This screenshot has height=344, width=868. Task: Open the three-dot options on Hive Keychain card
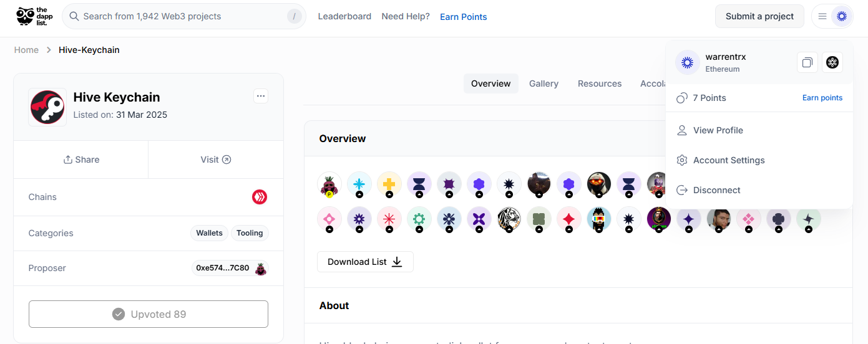pyautogui.click(x=261, y=96)
